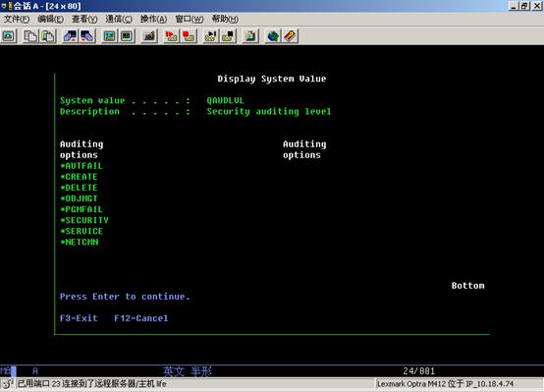
Task: Open the 编辑(E) menu
Action: point(51,19)
